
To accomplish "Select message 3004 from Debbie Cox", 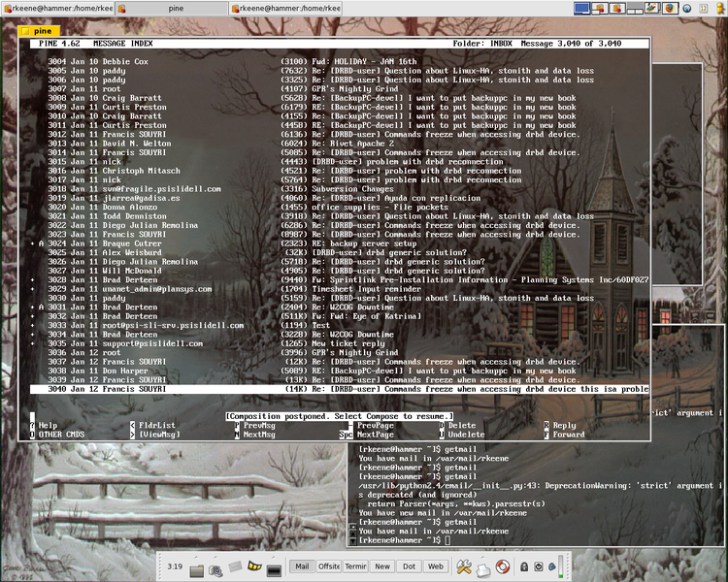I will click(340, 61).
